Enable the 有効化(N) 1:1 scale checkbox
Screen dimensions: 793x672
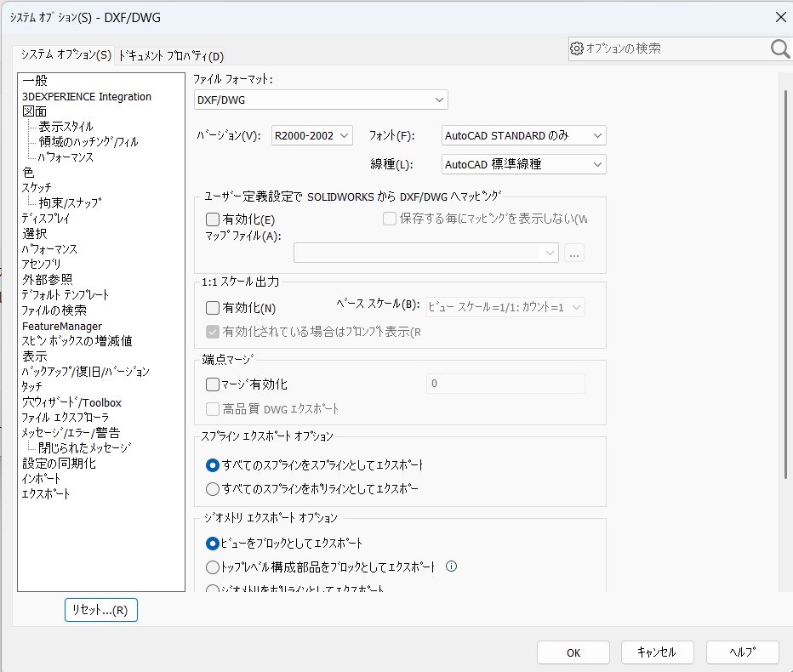[213, 307]
